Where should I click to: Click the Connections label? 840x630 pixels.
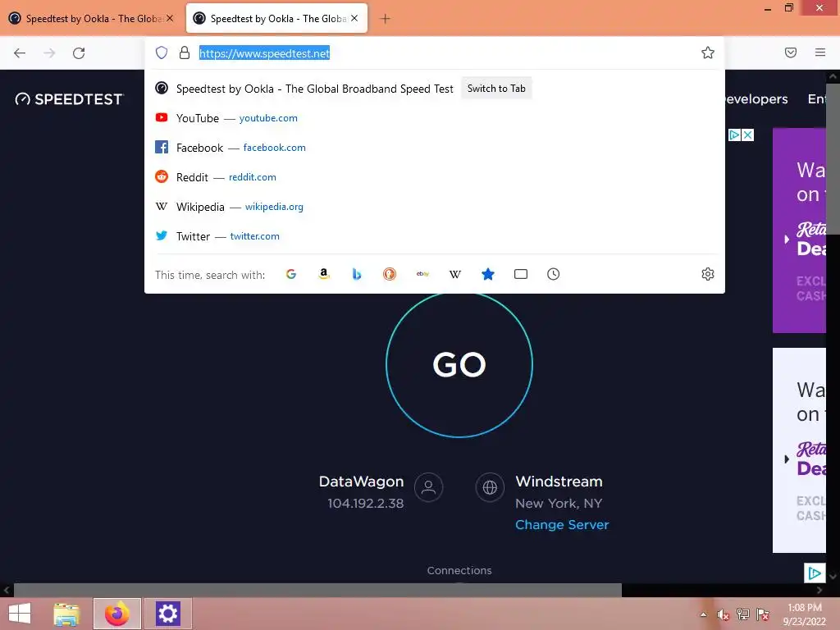click(x=459, y=571)
